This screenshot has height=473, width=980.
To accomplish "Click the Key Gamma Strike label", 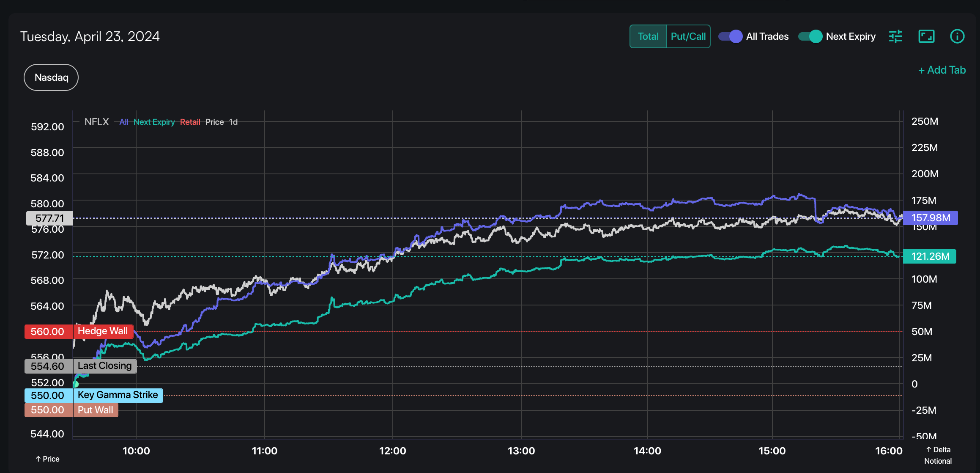I will click(118, 395).
